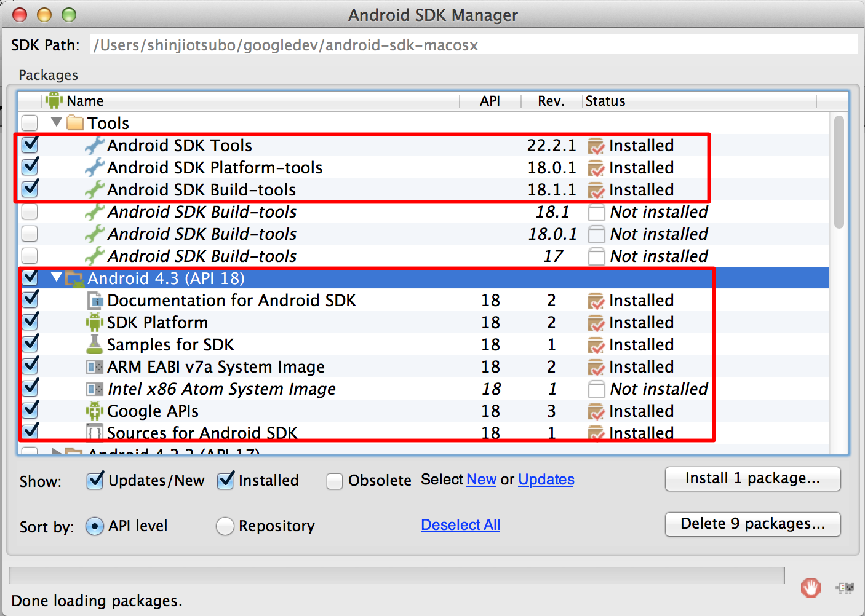
Task: Click the wrench icon for Android SDK Tools
Action: point(94,145)
